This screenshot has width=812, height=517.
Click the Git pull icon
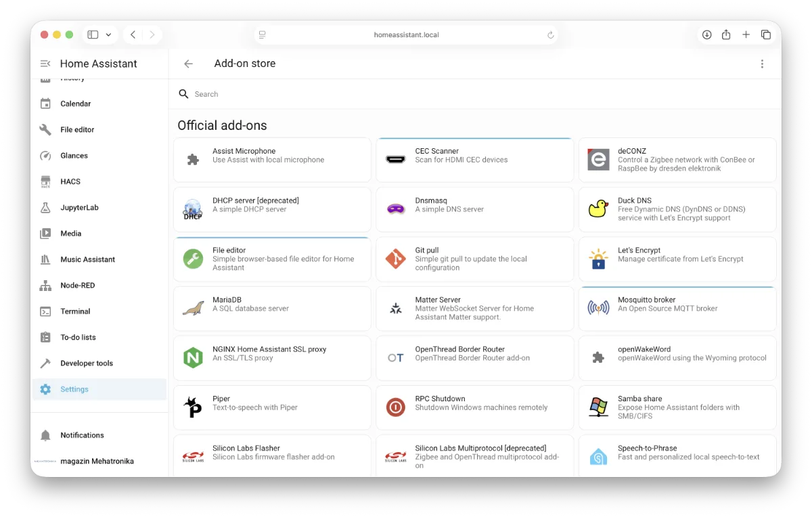pos(395,259)
